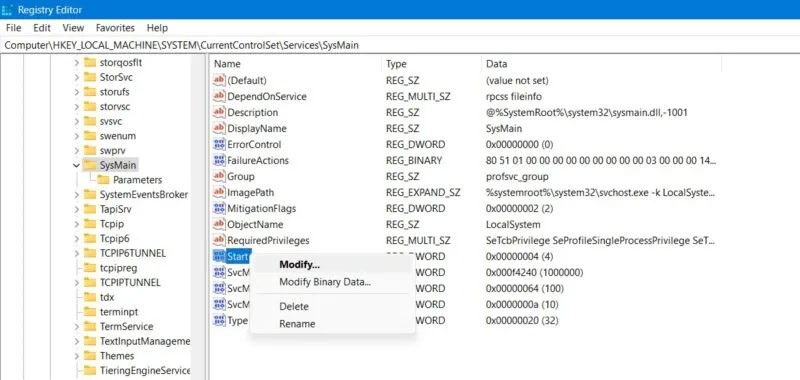
Task: Expand the TCPIP6TUNNEL key
Action: (77, 254)
